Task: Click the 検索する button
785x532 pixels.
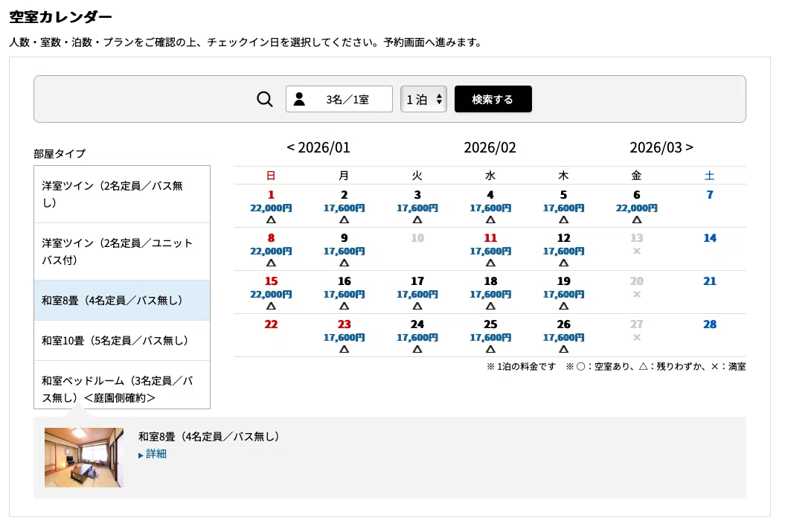Action: 493,99
